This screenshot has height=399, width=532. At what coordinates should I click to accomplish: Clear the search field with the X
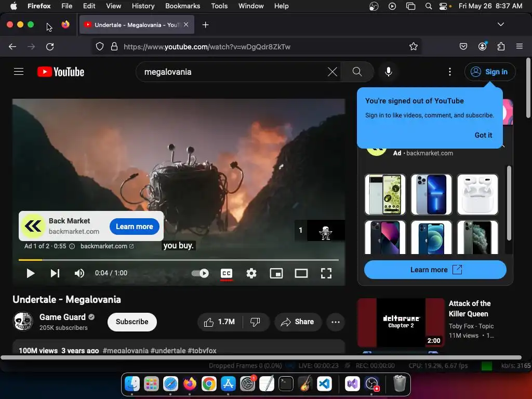[x=332, y=72]
